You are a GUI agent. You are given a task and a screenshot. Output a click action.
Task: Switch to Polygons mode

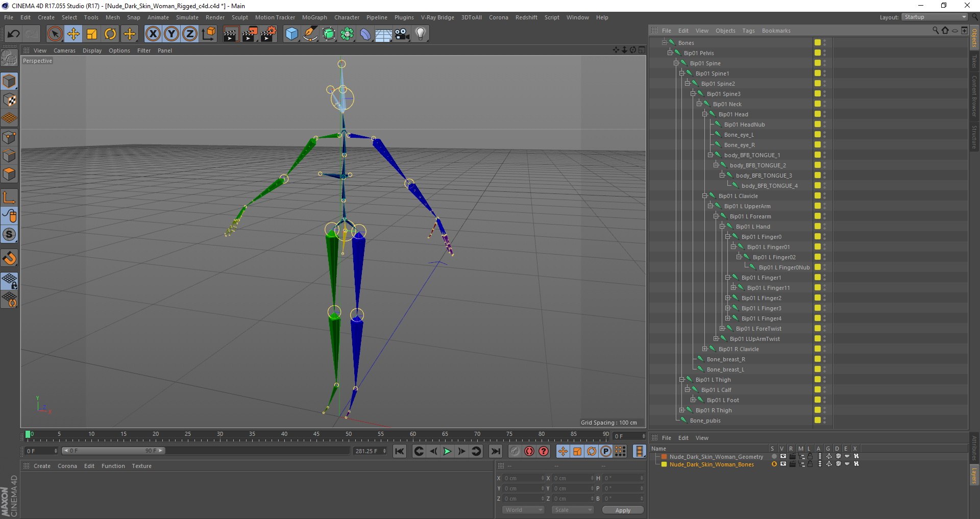coord(10,175)
